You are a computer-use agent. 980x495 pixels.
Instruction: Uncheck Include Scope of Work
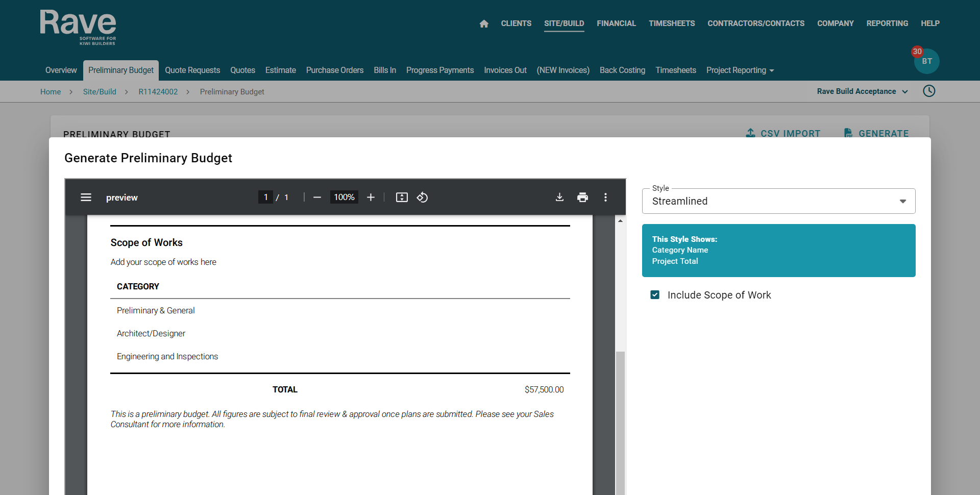click(x=655, y=295)
